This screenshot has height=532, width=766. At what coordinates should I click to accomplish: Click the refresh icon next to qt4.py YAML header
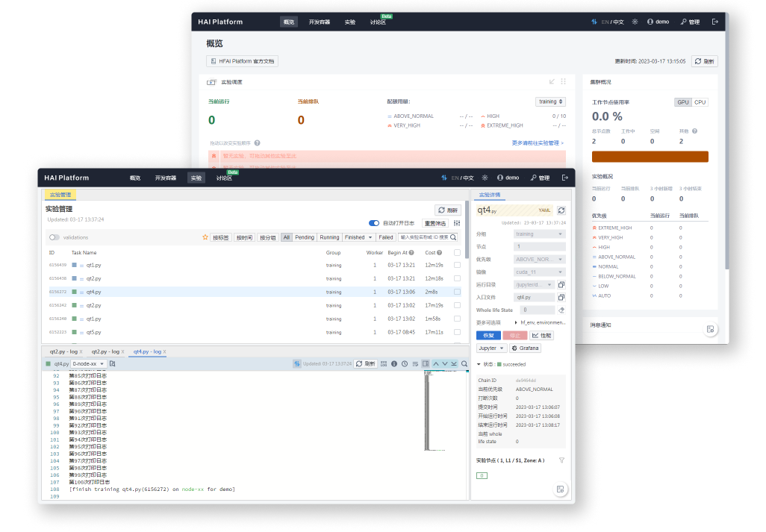point(561,210)
